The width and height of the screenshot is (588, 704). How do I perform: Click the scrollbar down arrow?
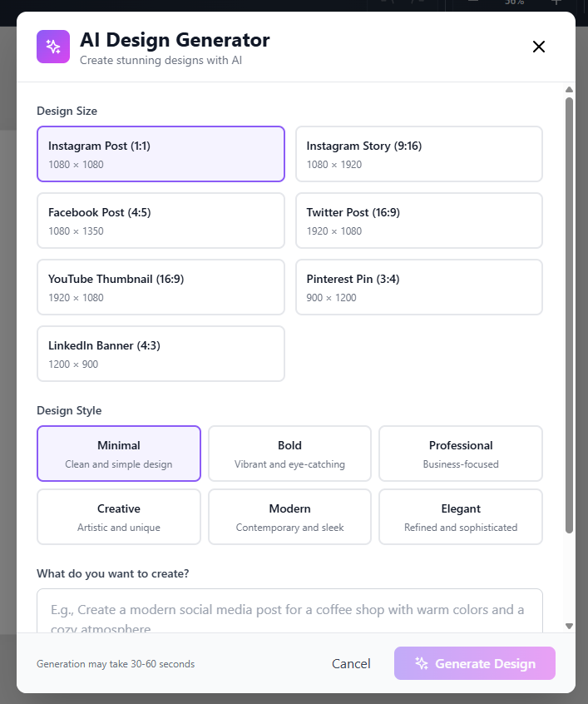click(x=569, y=626)
